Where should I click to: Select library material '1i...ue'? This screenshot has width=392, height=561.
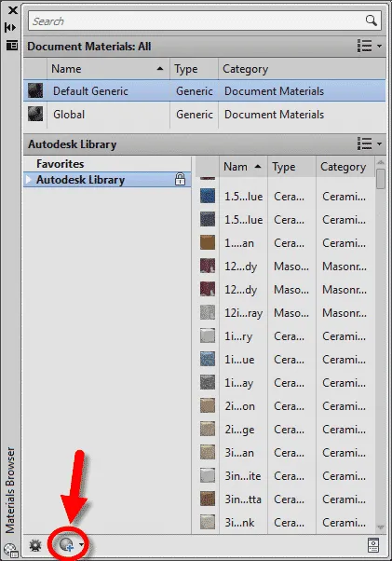[x=285, y=360]
